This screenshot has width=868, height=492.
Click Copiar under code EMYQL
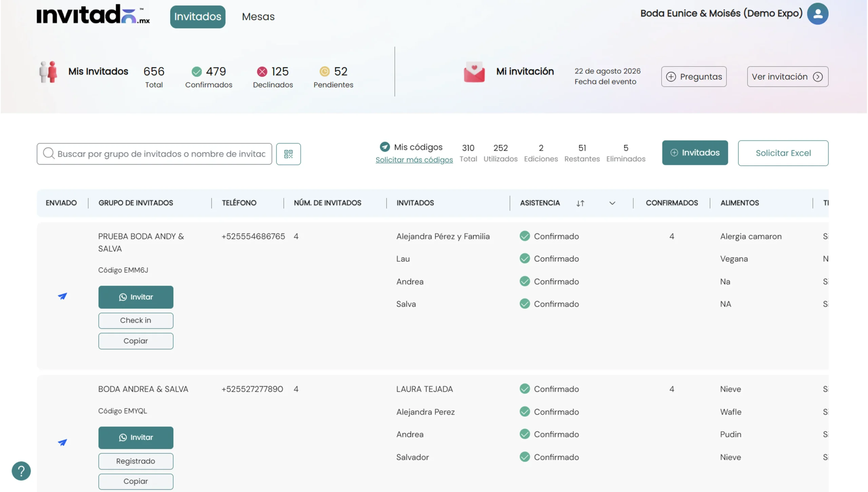pyautogui.click(x=136, y=481)
